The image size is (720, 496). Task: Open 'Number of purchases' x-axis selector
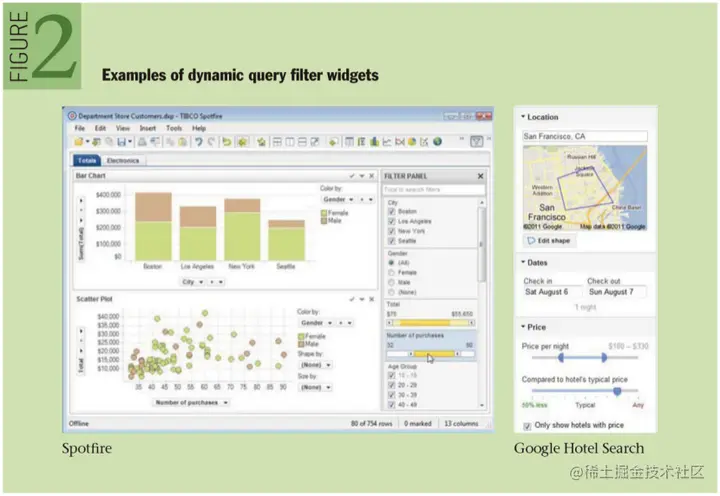click(x=191, y=402)
